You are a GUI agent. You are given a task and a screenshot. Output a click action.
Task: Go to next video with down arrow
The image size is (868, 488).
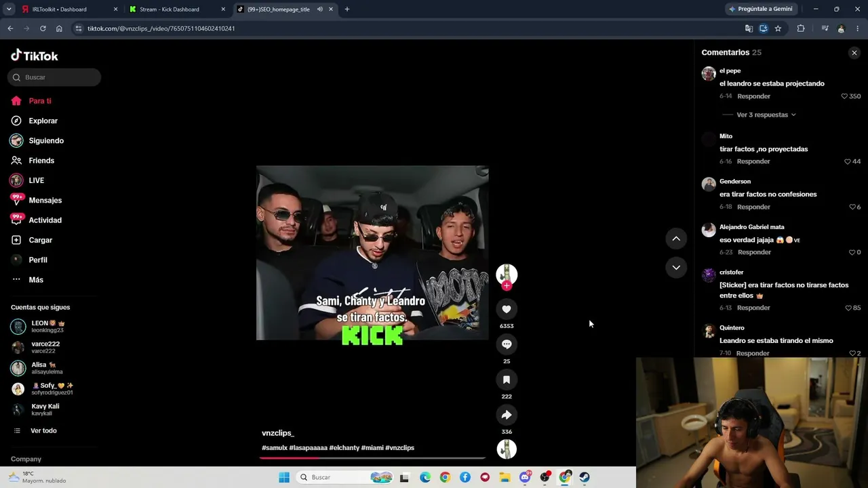(676, 268)
